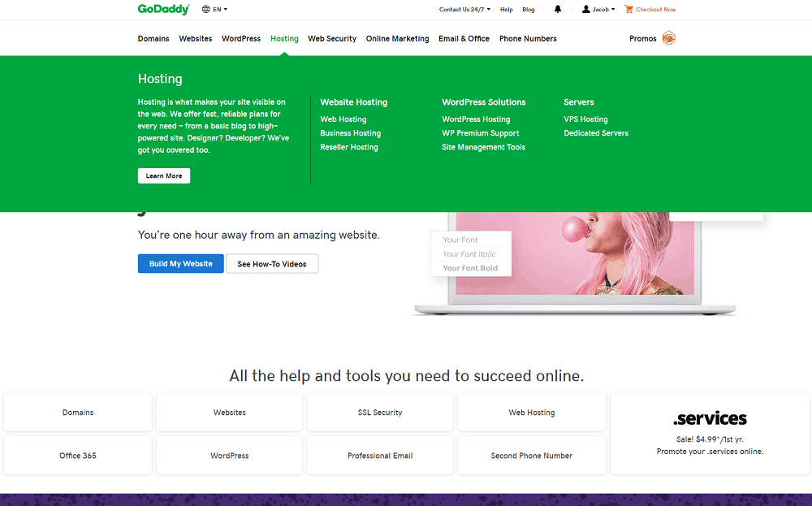The height and width of the screenshot is (506, 812).
Task: Click the Build My Website button
Action: [x=181, y=264]
